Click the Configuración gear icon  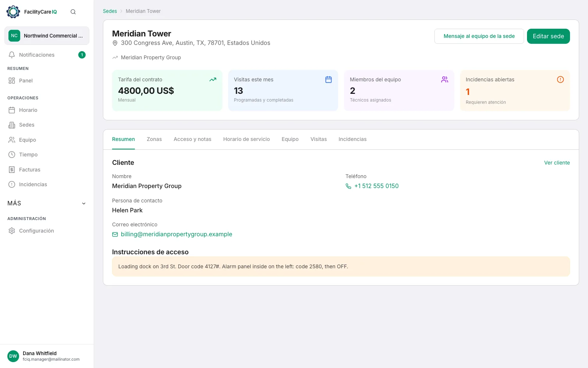coord(12,231)
